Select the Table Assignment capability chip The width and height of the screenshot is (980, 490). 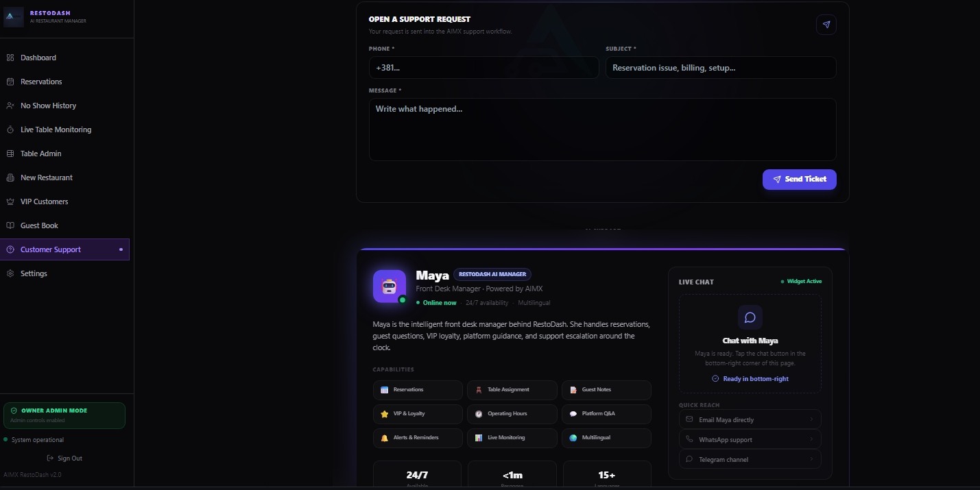(512, 390)
